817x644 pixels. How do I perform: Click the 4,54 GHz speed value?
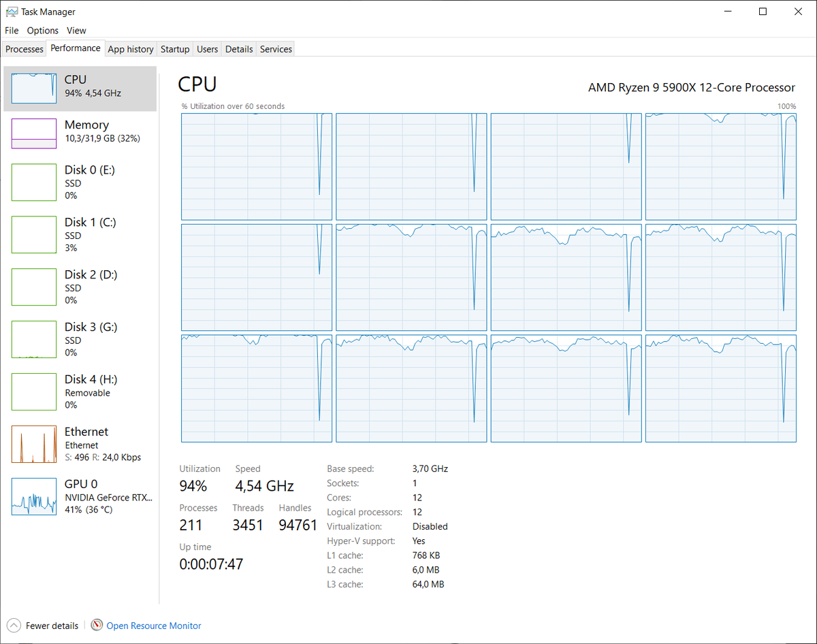264,486
